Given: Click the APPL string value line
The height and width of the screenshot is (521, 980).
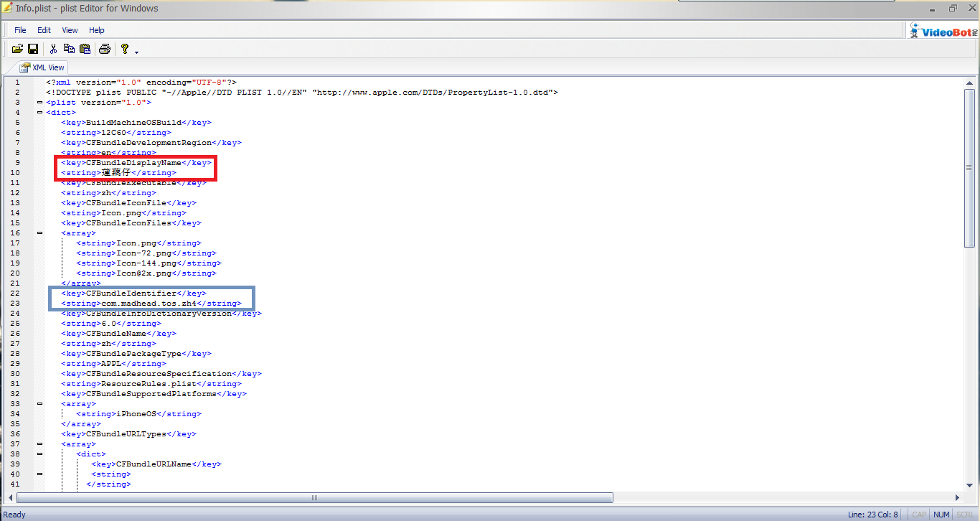Looking at the screenshot, I should 113,364.
